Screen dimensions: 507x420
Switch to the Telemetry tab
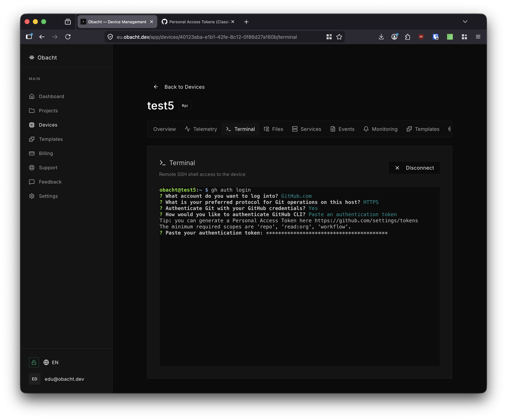(201, 129)
